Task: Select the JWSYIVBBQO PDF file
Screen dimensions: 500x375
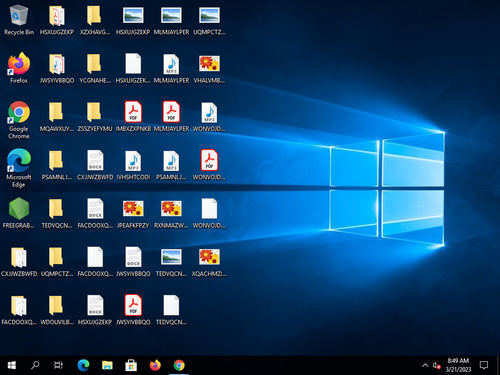Action: pos(133,310)
